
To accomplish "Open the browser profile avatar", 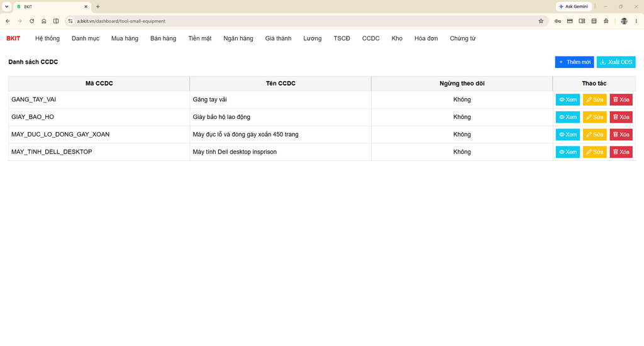I will tap(624, 21).
